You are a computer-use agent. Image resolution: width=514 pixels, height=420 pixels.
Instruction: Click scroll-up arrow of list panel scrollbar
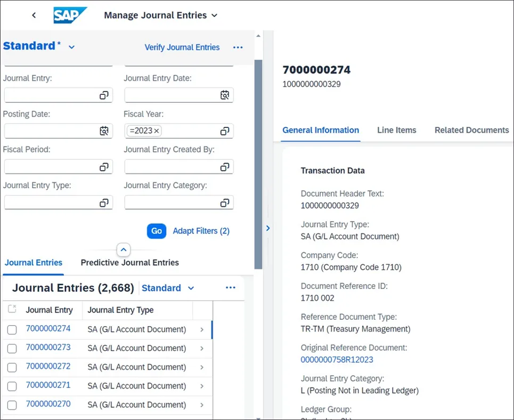pyautogui.click(x=258, y=36)
